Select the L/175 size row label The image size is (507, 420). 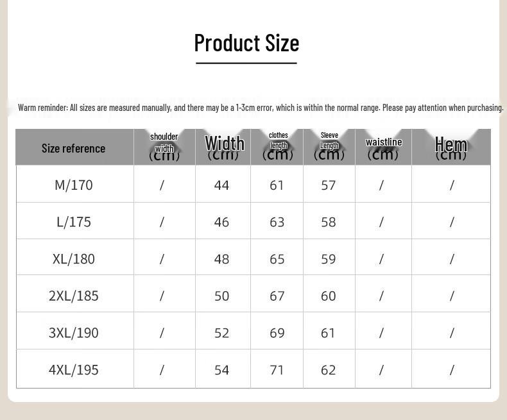pos(74,222)
